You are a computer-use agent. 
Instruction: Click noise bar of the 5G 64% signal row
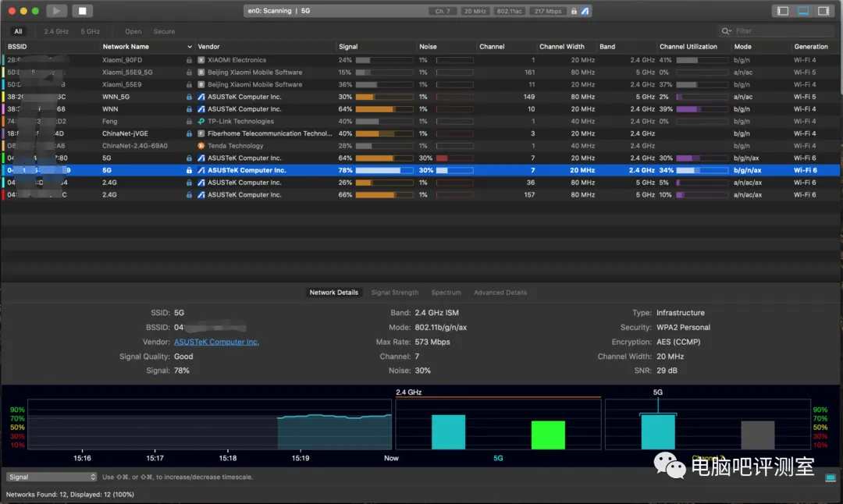pos(455,158)
